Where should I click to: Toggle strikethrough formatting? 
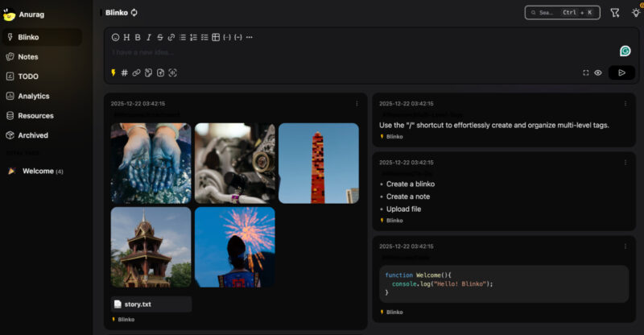click(159, 37)
